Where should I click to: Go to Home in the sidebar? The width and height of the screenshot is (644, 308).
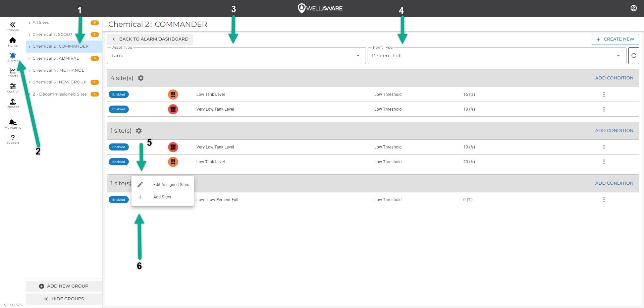click(x=13, y=42)
